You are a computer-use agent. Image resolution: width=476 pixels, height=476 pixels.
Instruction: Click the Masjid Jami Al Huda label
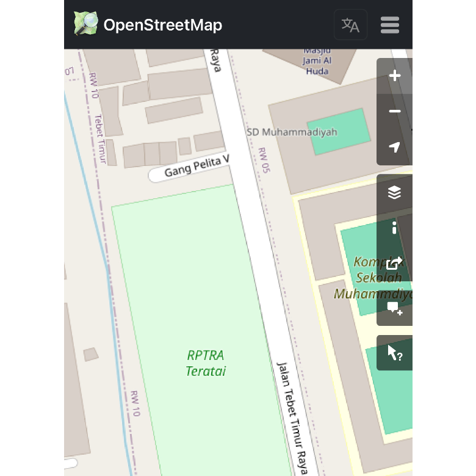point(316,61)
